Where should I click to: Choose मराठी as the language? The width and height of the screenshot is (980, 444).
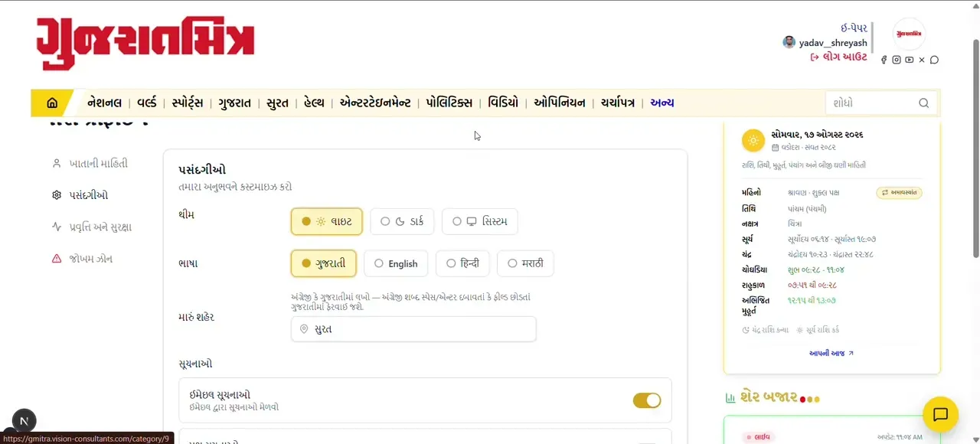click(x=525, y=263)
